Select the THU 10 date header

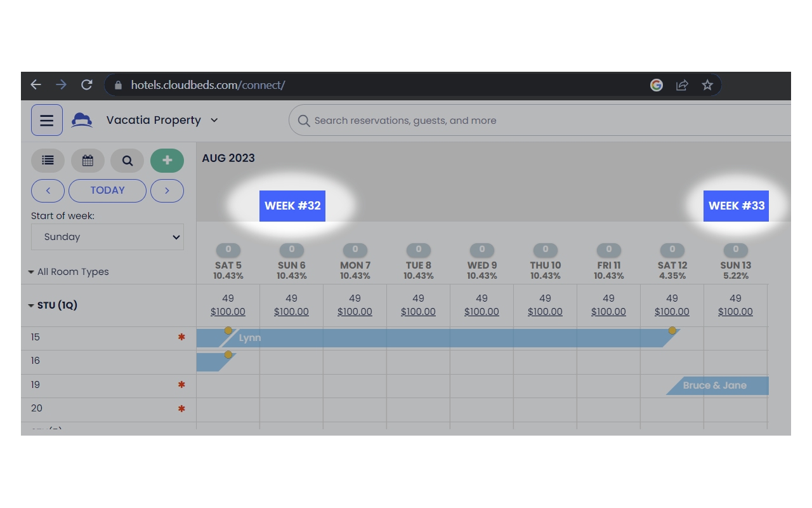coord(546,265)
